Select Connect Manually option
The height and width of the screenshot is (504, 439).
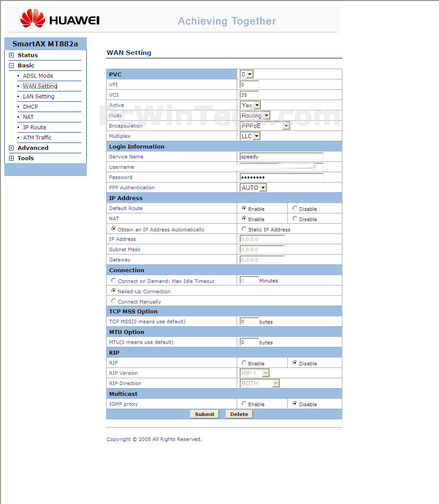click(113, 301)
